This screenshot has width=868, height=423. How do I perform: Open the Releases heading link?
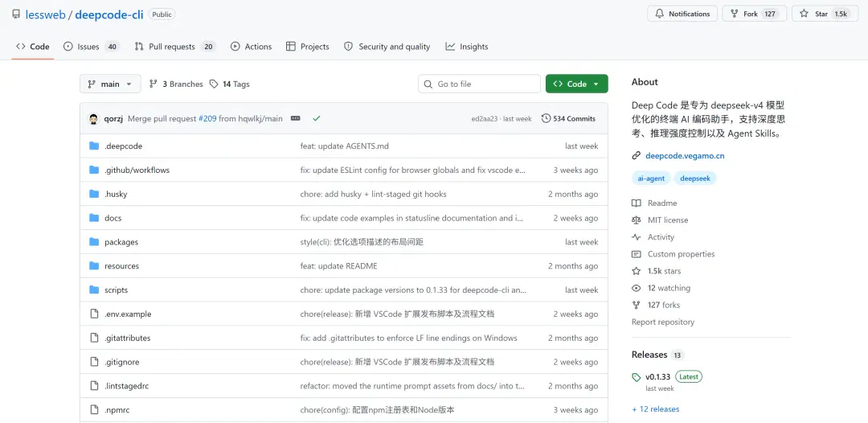point(649,355)
